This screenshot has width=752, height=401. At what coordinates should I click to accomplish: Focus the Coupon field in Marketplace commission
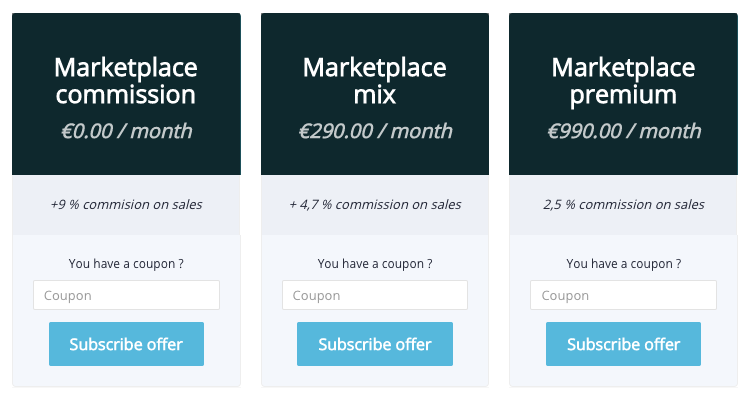point(126,295)
